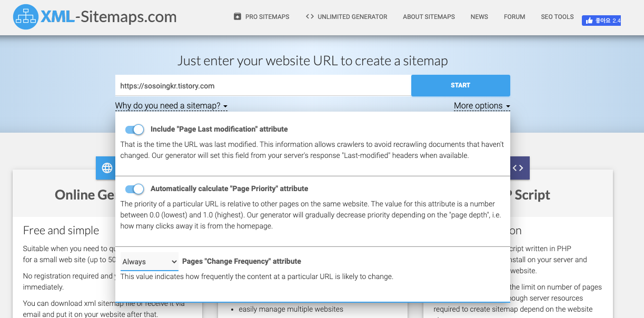
Task: Toggle the automatic Page Priority switch
Action: coord(135,188)
